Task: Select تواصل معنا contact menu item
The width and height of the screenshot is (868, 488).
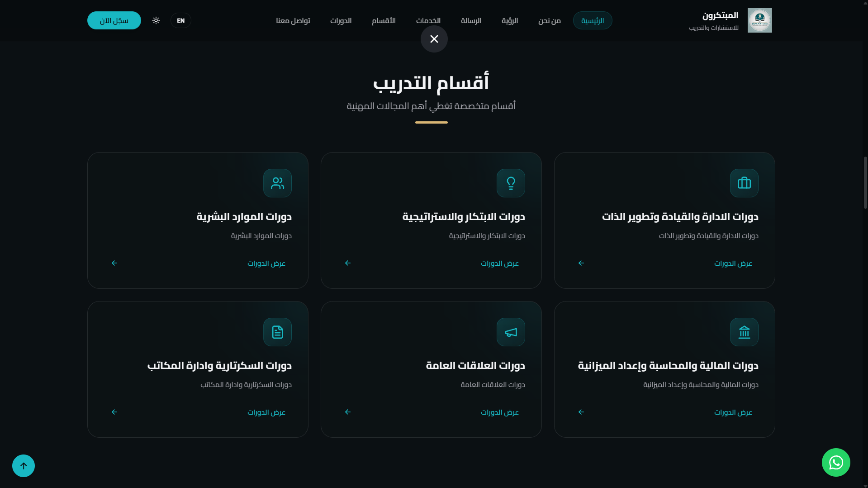Action: pyautogui.click(x=293, y=20)
